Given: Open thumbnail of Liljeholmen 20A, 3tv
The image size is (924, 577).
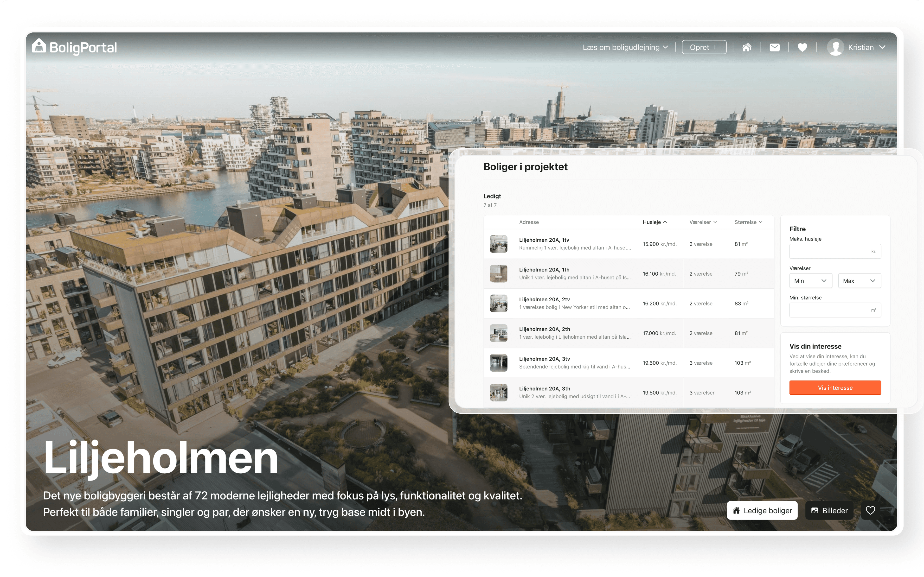Looking at the screenshot, I should tap(498, 363).
